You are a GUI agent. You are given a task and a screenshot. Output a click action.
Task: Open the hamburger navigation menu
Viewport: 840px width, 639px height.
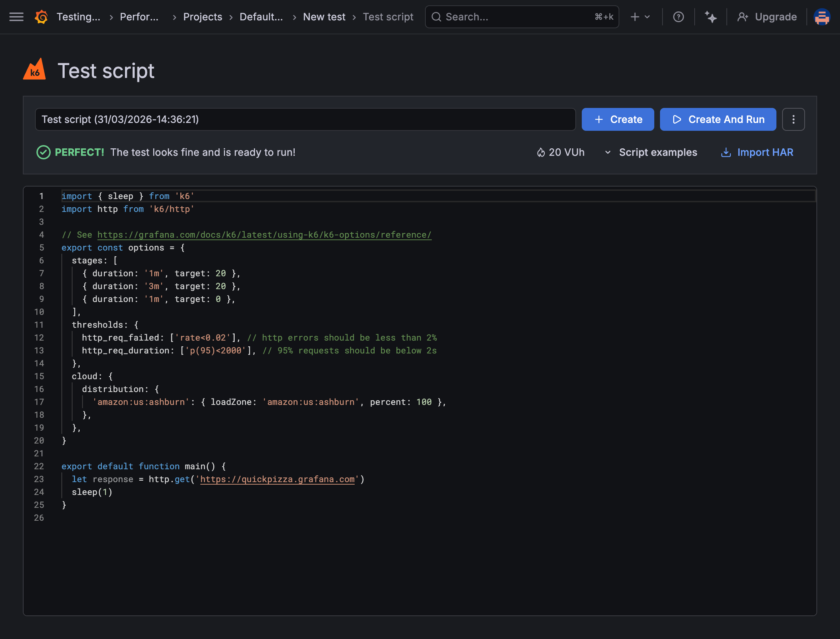point(16,17)
